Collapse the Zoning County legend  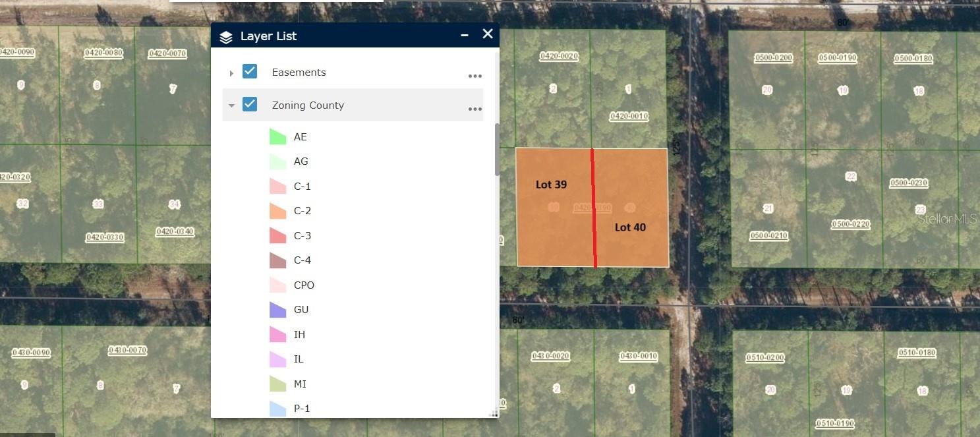[x=231, y=105]
